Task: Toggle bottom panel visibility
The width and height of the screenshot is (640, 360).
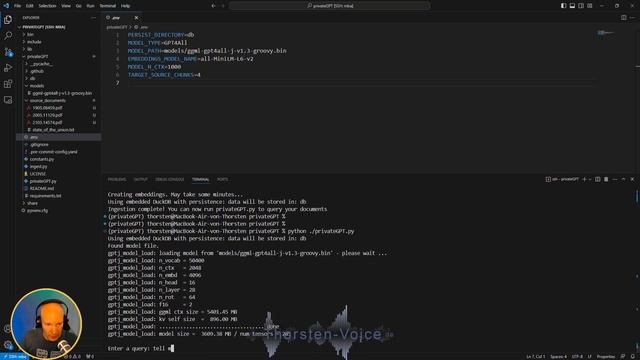Action: 572,6
